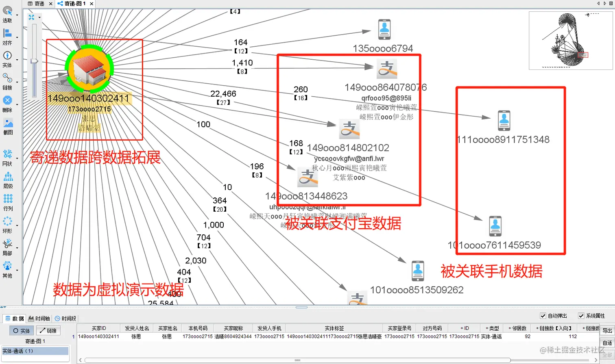Image resolution: width=615 pixels, height=364 pixels.
Task: Select phone node 111oooo8911751348
Action: [504, 121]
